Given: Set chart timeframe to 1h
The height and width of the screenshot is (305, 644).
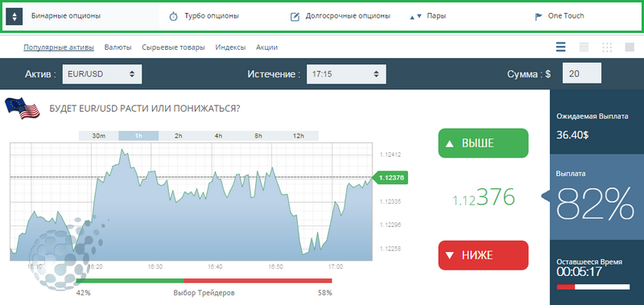Looking at the screenshot, I should tap(138, 136).
